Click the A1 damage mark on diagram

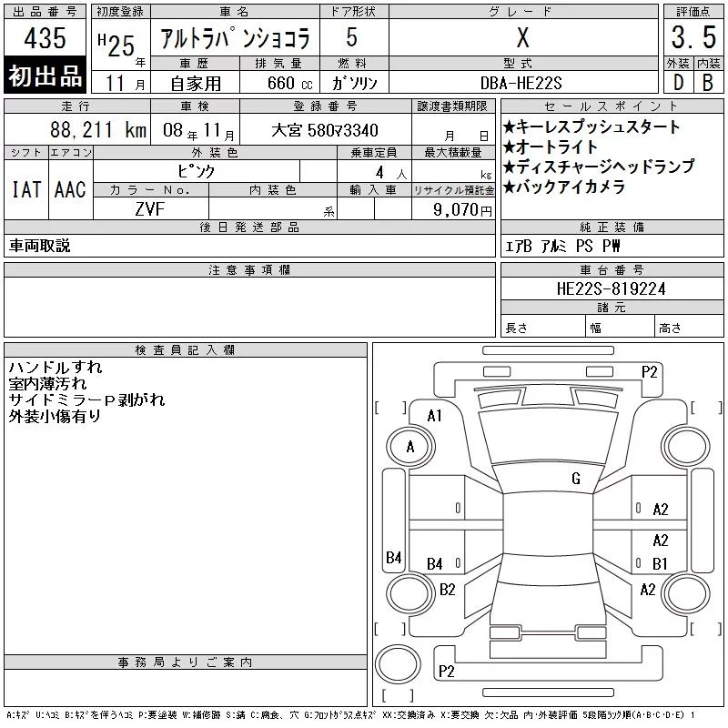[435, 416]
